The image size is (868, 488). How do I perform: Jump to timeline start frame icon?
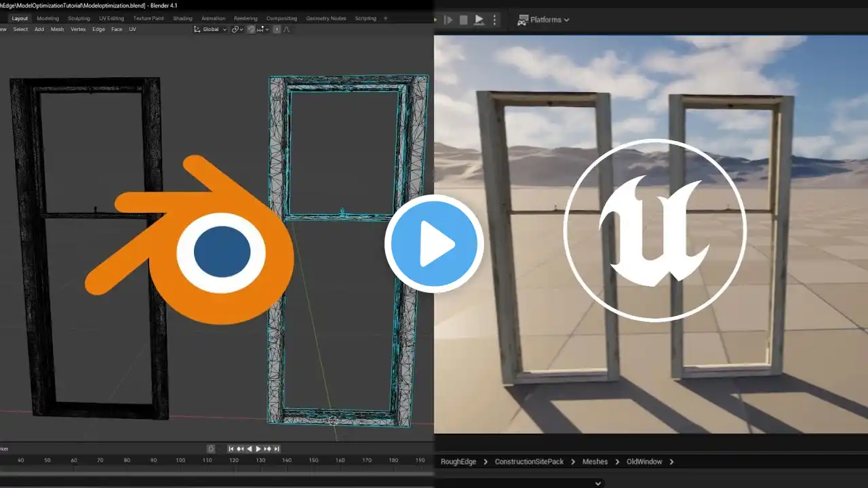pos(231,449)
